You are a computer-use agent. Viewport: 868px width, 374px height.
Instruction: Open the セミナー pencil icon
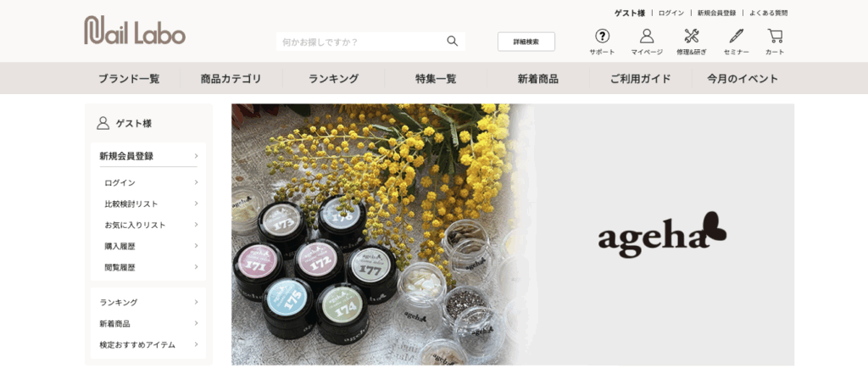(x=737, y=36)
